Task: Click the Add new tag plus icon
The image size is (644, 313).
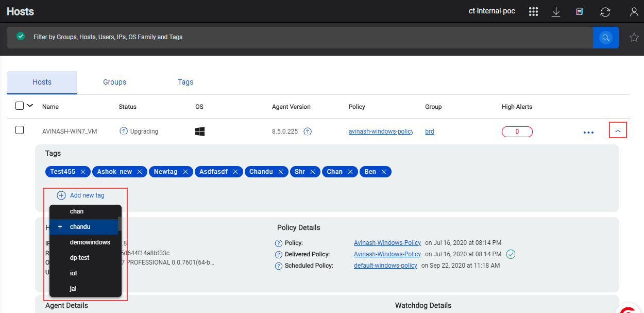Action: point(61,195)
